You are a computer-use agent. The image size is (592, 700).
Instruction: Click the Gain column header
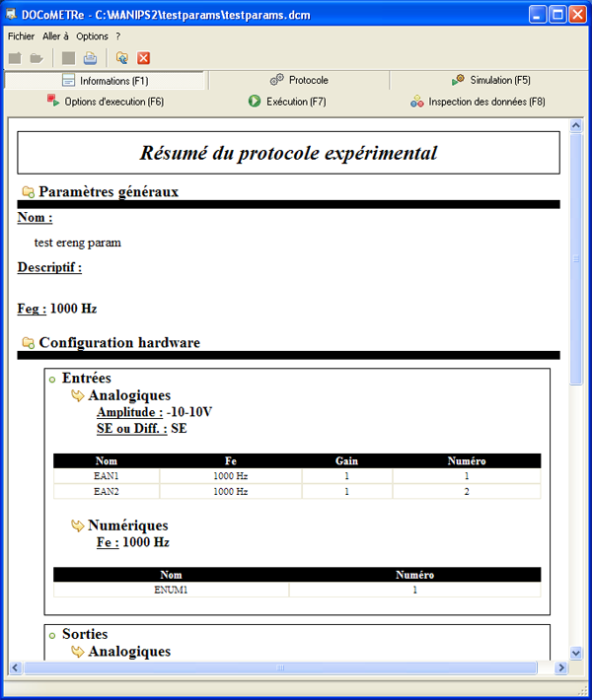346,460
